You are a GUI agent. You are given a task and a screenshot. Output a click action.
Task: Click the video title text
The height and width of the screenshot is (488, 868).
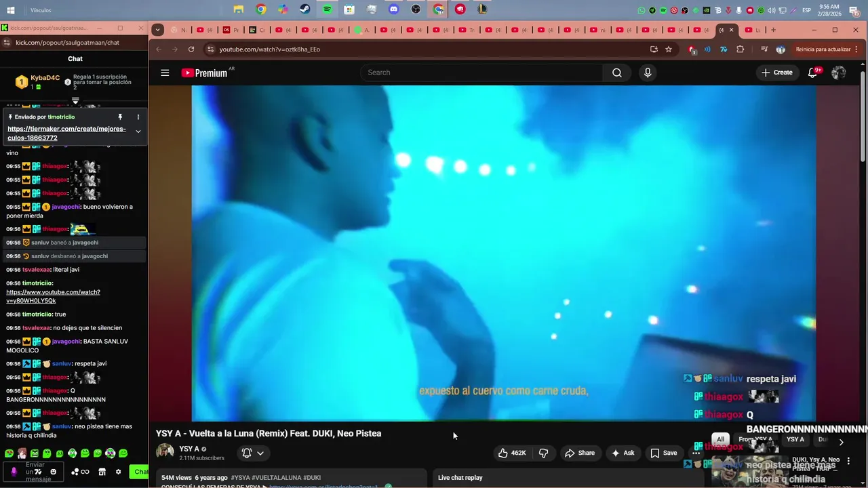tap(269, 433)
